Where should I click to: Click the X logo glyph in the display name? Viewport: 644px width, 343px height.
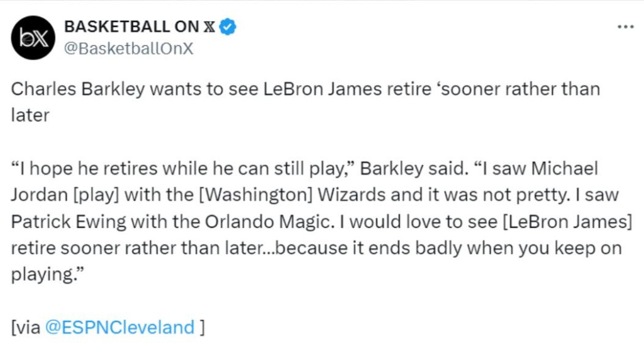click(209, 26)
